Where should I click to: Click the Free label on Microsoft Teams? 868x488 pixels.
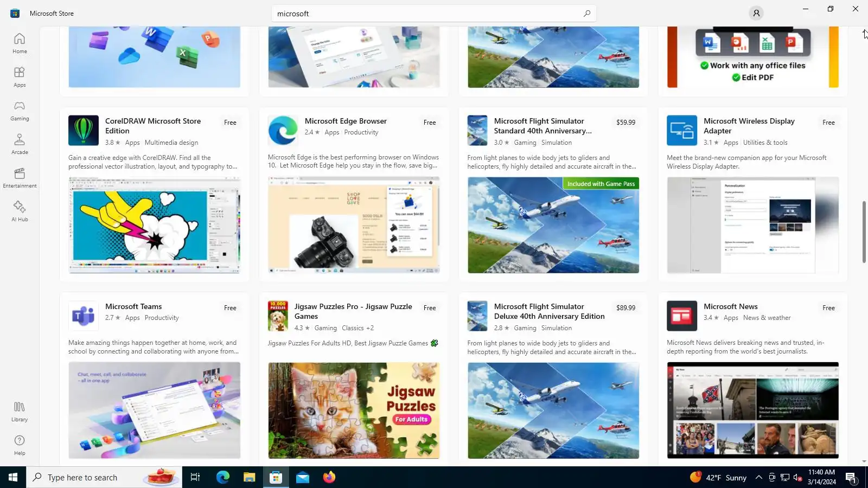coord(230,308)
